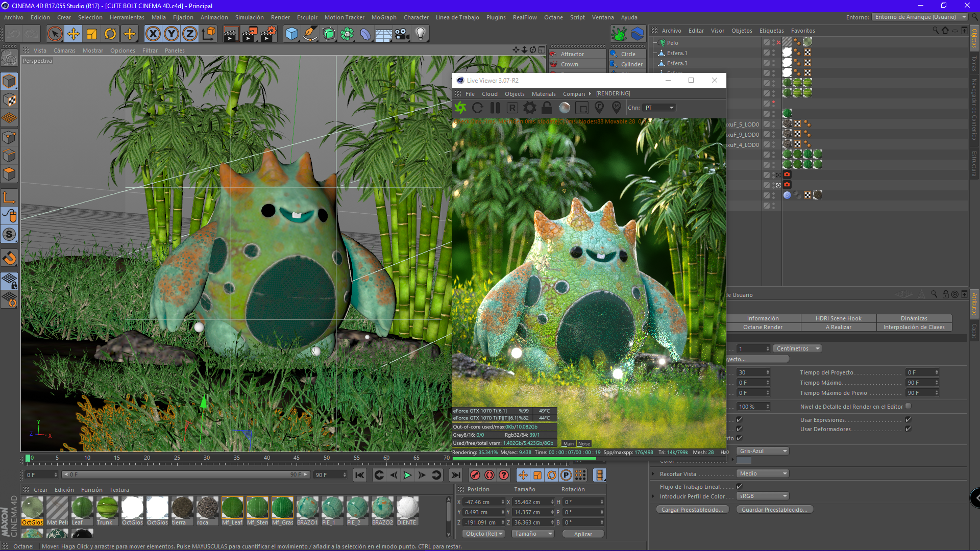Go to the end of animation
Viewport: 980px width, 551px height.
pos(455,475)
